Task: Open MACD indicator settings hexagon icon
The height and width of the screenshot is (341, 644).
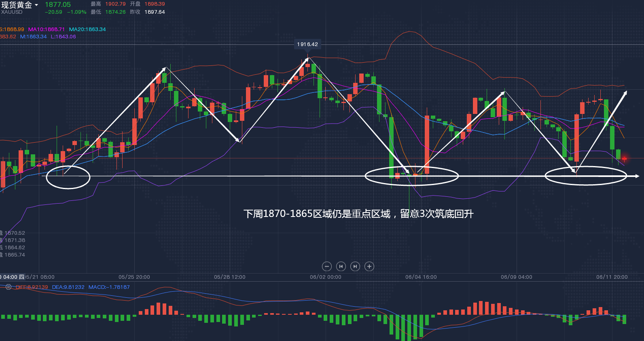Action: (8, 287)
